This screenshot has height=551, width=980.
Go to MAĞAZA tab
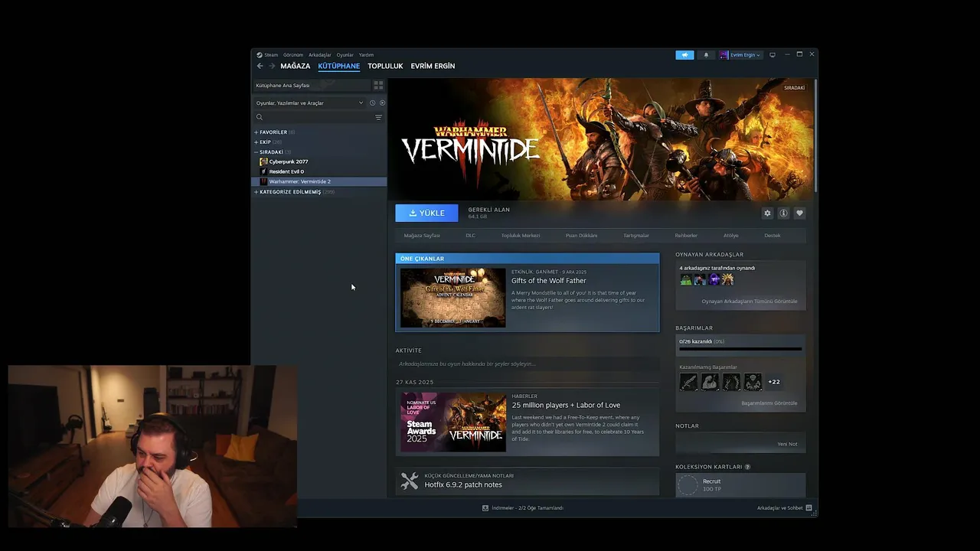click(x=295, y=66)
